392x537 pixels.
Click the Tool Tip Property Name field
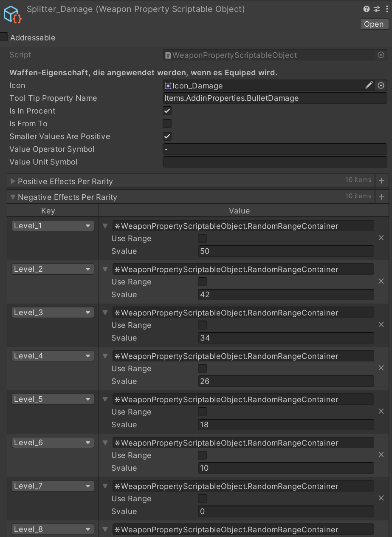[275, 98]
